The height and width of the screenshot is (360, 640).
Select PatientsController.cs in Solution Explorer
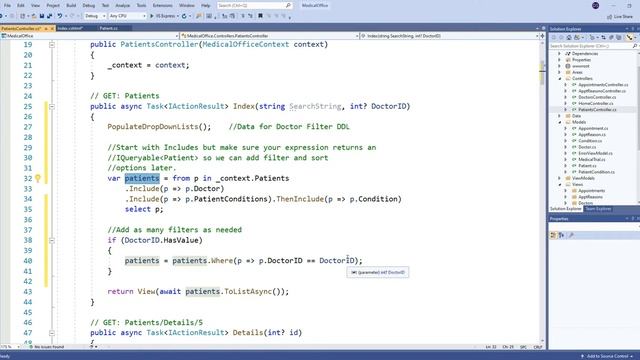coord(597,110)
